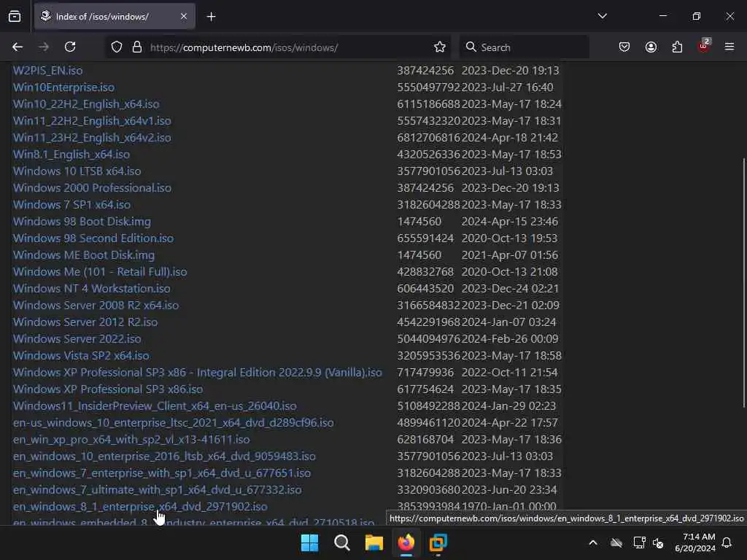Download Windows11_InsiderPreview_Client_x64_en-us_26040.iso
747x560 pixels.
155,405
